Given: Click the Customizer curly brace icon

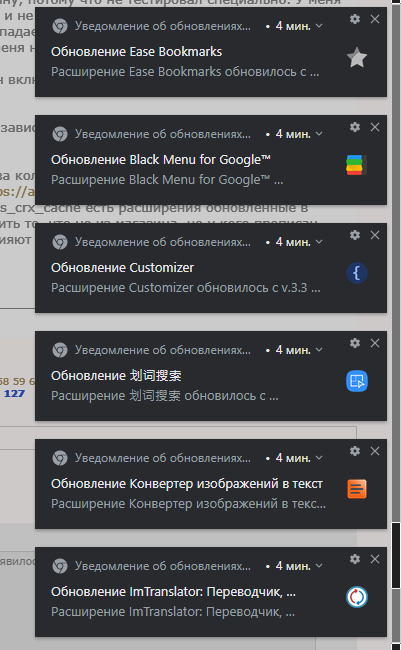Looking at the screenshot, I should tap(357, 273).
